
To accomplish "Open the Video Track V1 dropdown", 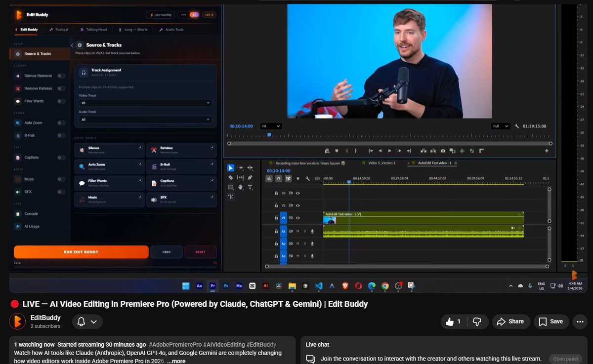I will (145, 103).
